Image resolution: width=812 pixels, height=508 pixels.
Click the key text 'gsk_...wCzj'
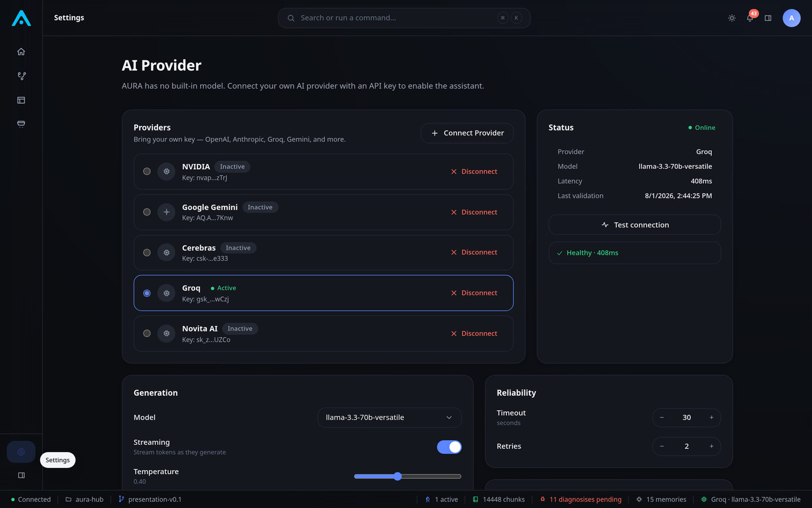click(213, 299)
